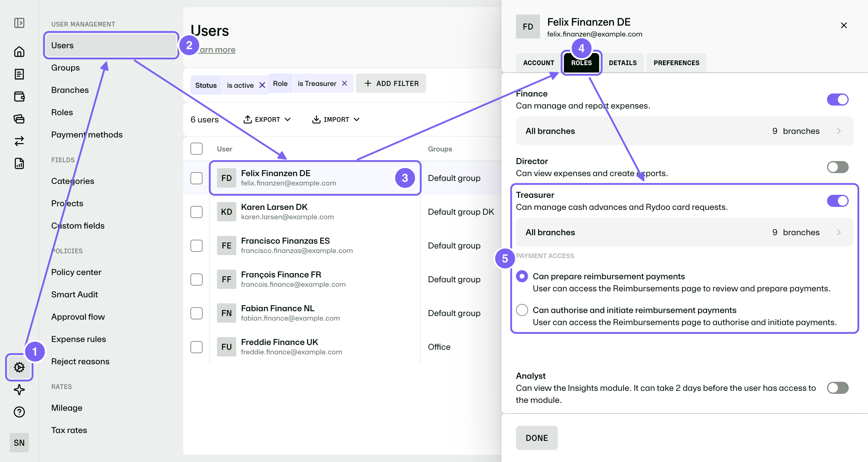Click the DONE button
This screenshot has width=868, height=462.
(536, 438)
